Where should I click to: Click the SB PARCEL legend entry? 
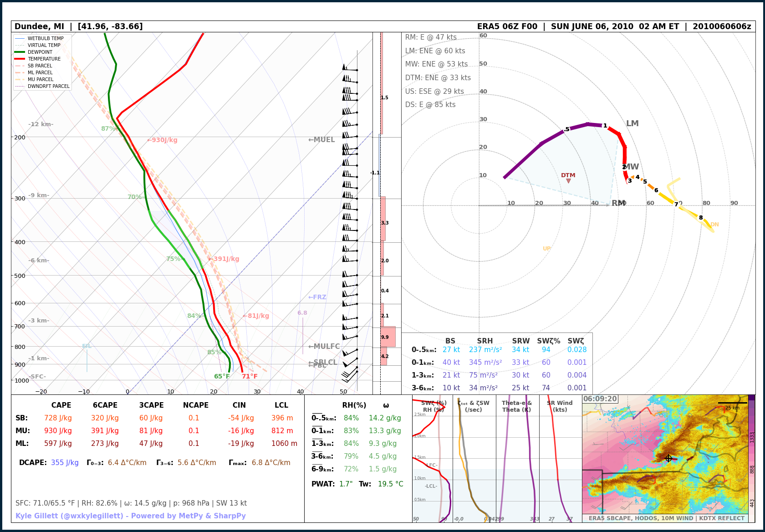click(x=40, y=66)
